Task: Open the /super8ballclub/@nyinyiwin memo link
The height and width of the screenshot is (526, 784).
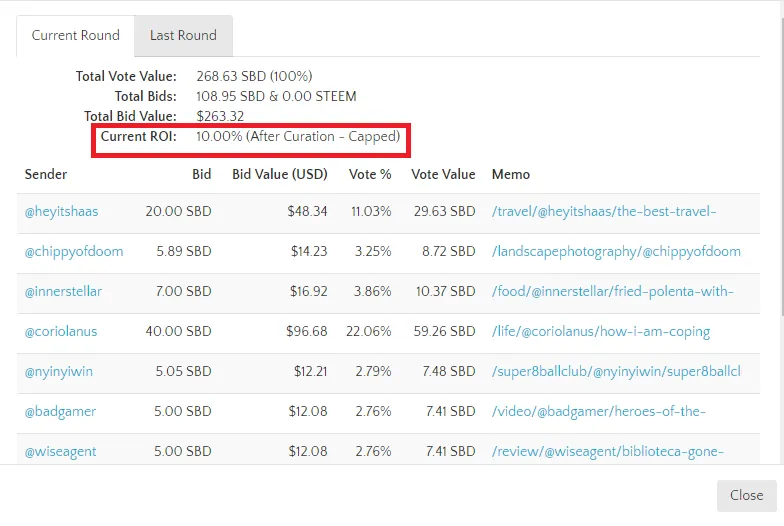Action: tap(616, 372)
